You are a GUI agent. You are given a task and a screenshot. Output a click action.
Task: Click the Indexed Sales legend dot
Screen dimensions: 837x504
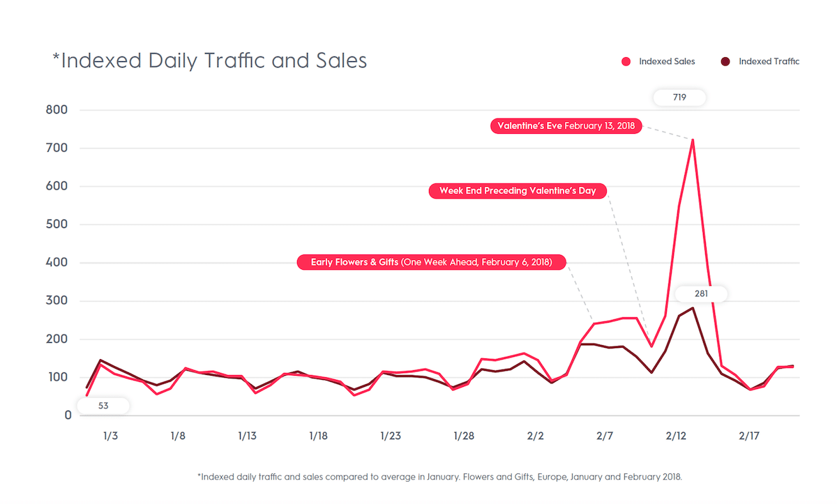tap(626, 61)
